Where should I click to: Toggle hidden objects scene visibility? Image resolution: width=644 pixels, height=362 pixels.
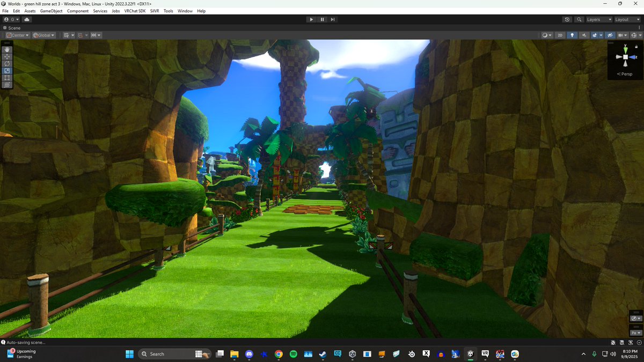click(610, 35)
